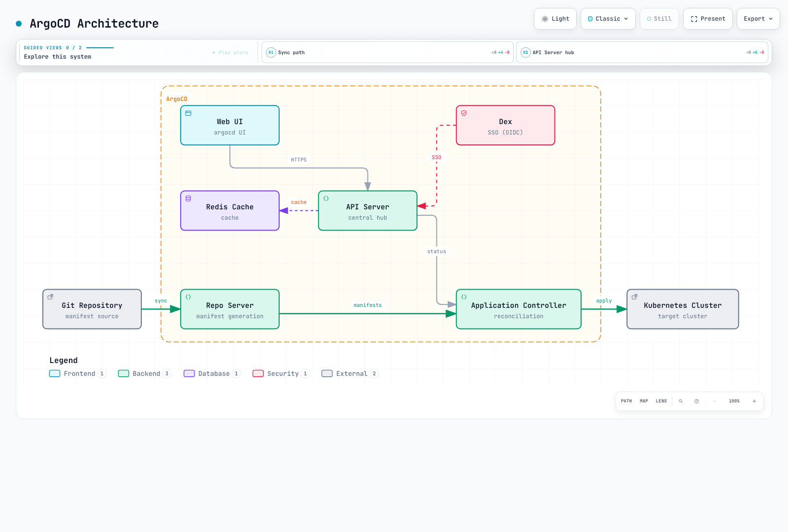Click the 01 step badge for Sync path
This screenshot has width=788, height=532.
click(271, 52)
